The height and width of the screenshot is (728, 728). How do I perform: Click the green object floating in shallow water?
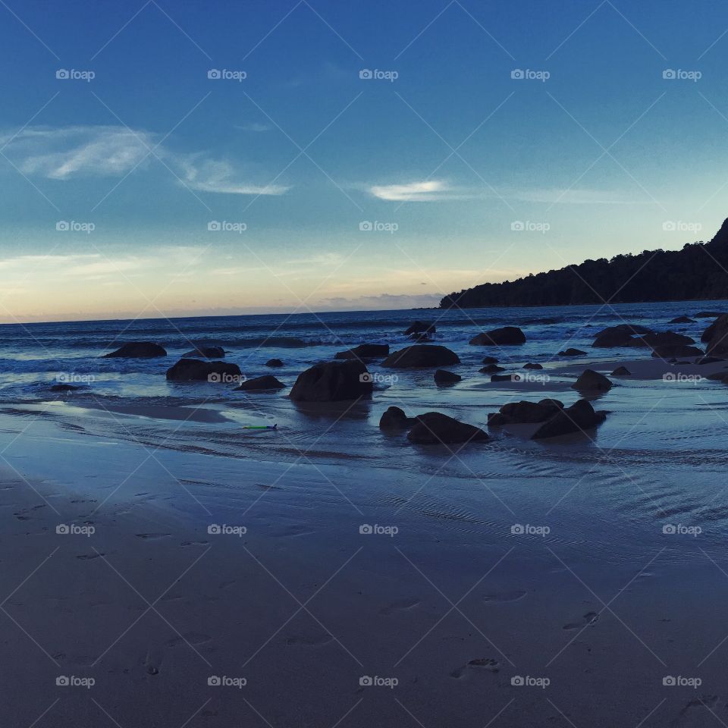260,427
